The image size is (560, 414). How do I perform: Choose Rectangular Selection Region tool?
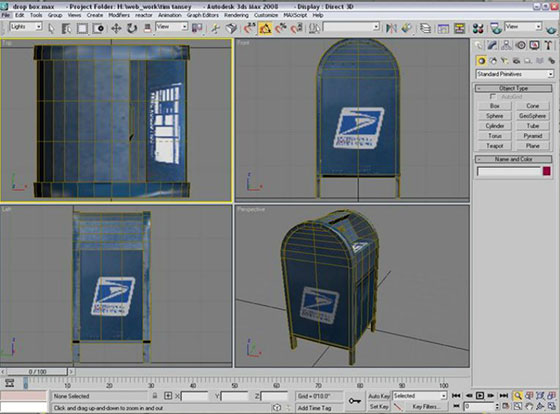[x=82, y=28]
